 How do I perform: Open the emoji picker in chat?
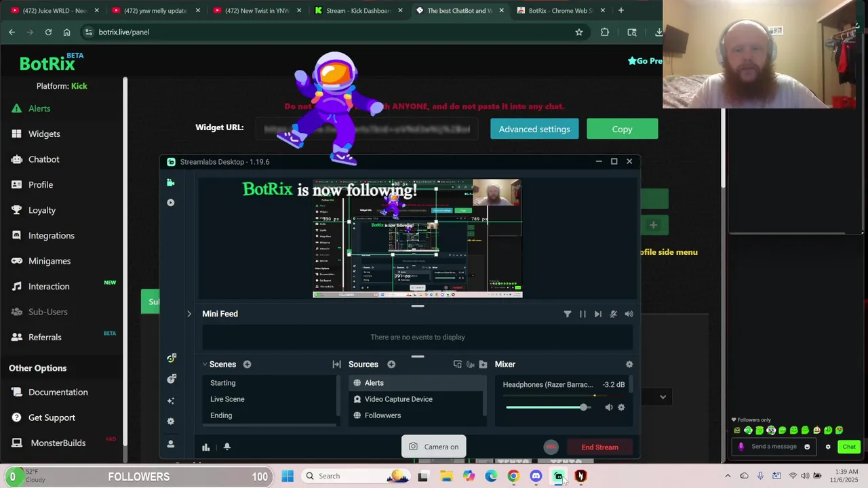click(807, 447)
